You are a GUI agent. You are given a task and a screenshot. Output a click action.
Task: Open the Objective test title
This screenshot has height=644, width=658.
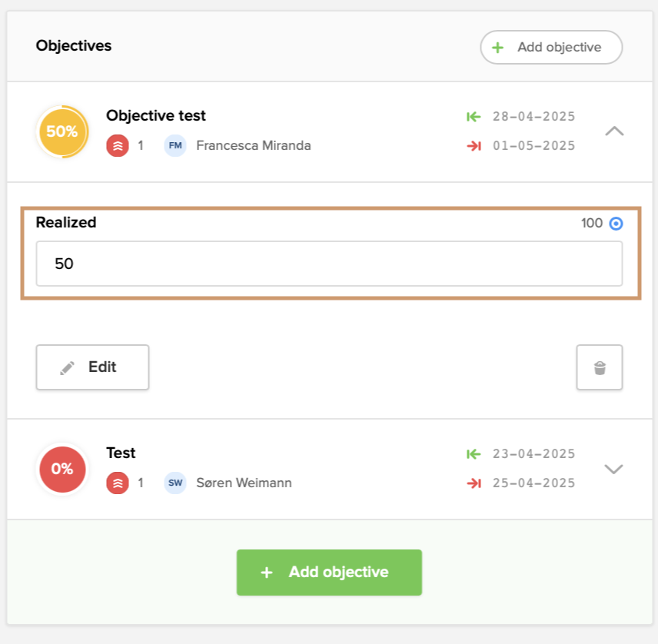click(x=156, y=116)
